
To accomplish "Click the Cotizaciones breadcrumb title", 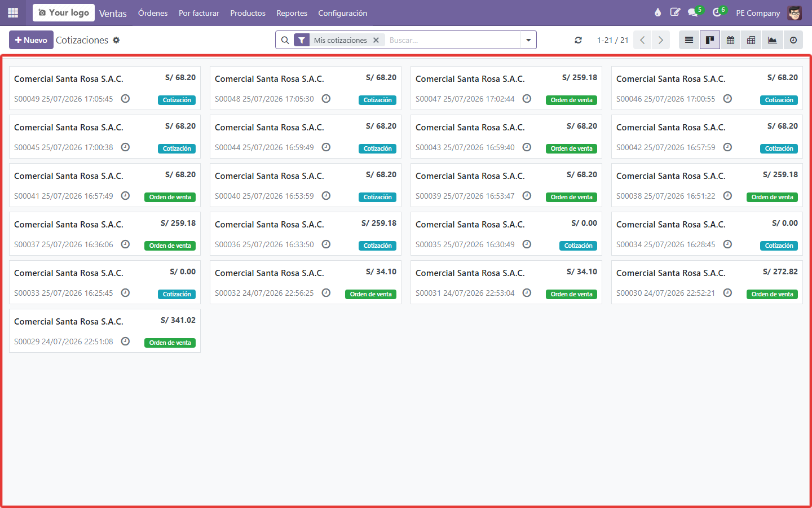I will click(x=82, y=40).
